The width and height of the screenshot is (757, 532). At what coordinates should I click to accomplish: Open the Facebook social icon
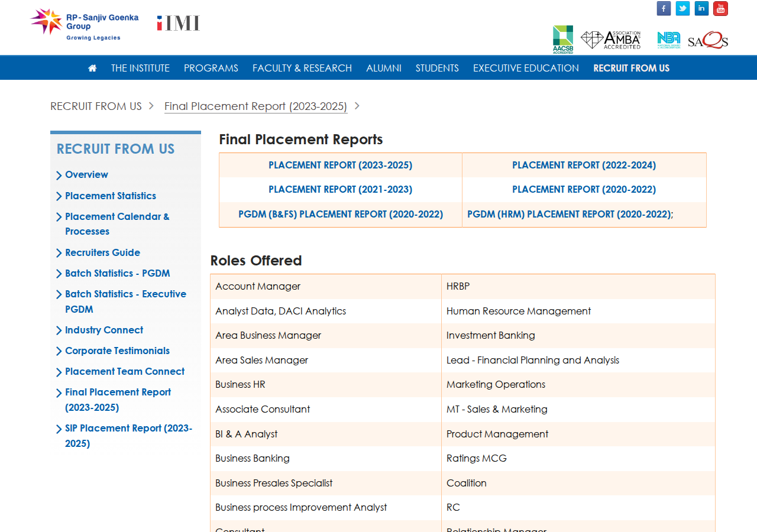(664, 8)
